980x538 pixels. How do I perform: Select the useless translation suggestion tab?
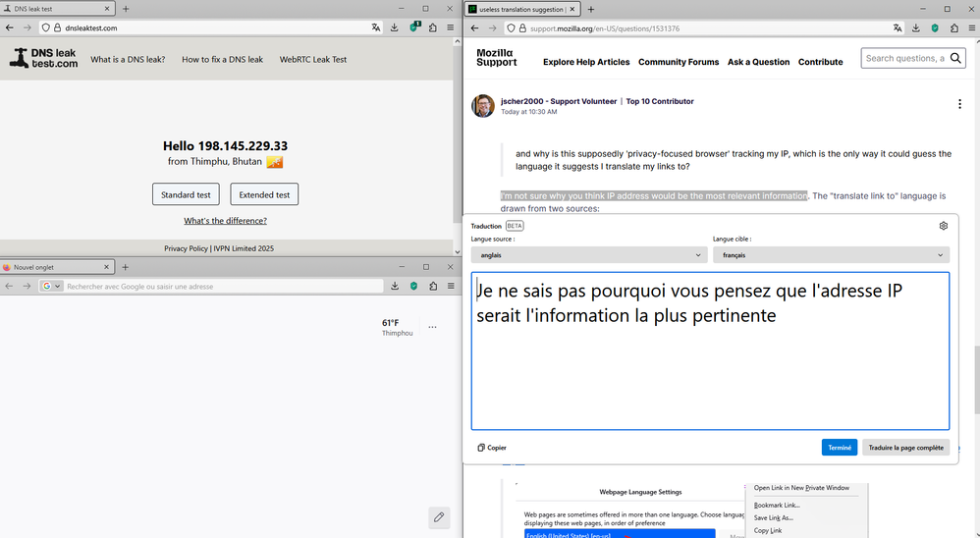click(523, 10)
